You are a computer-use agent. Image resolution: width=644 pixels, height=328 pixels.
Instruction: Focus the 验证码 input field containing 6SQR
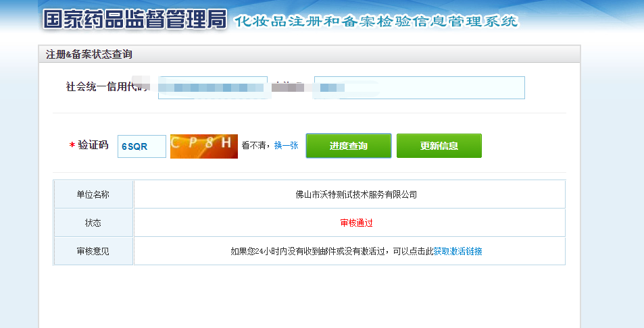click(142, 146)
